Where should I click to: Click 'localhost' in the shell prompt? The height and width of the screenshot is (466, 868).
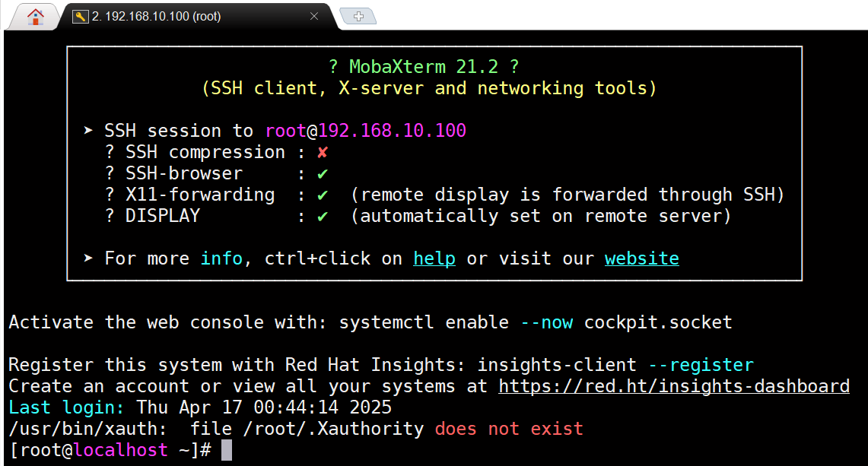click(120, 450)
